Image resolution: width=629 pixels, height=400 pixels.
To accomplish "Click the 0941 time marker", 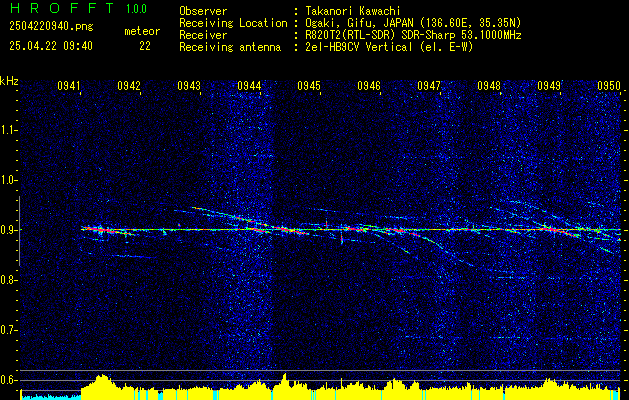I will (x=69, y=85).
